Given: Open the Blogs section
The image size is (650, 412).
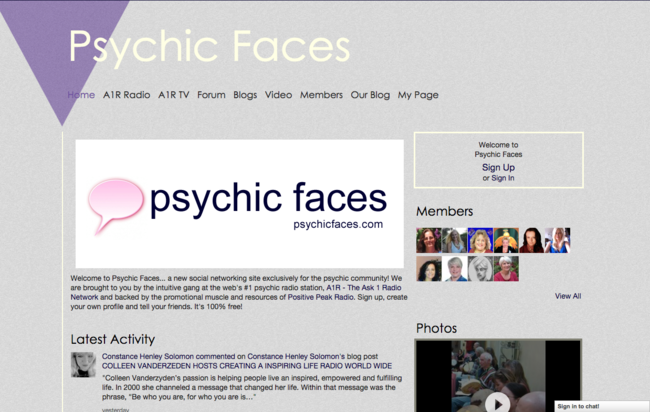Looking at the screenshot, I should 245,95.
